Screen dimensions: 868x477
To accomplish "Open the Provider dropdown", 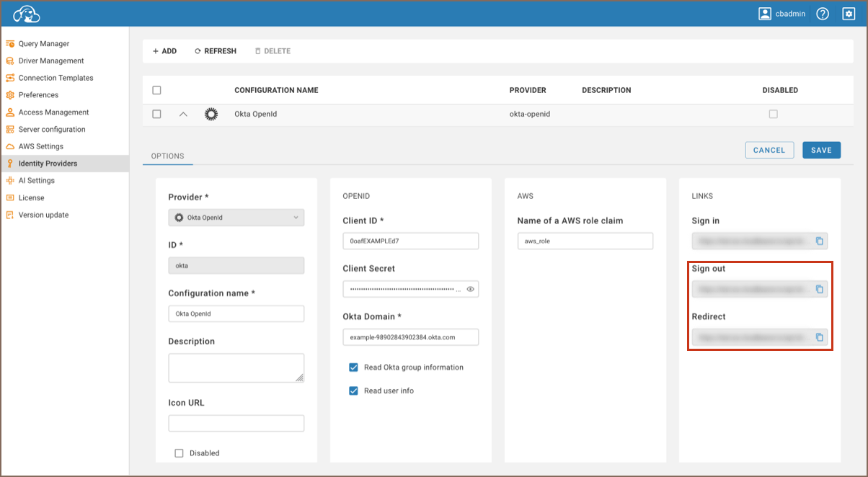I will [236, 218].
